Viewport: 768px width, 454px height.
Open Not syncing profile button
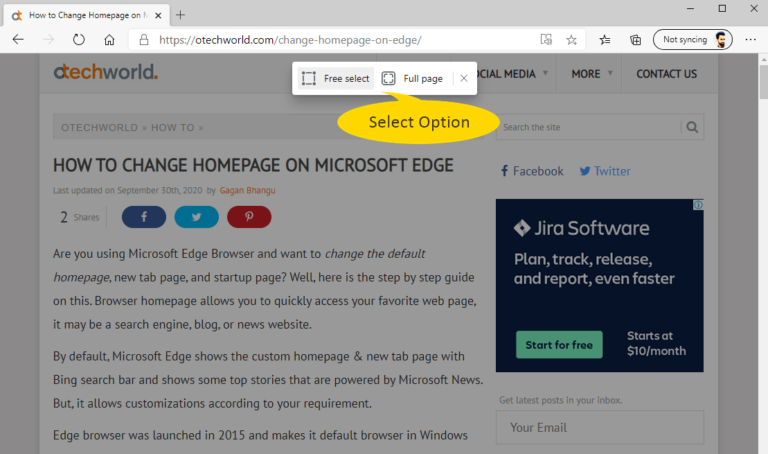coord(693,40)
